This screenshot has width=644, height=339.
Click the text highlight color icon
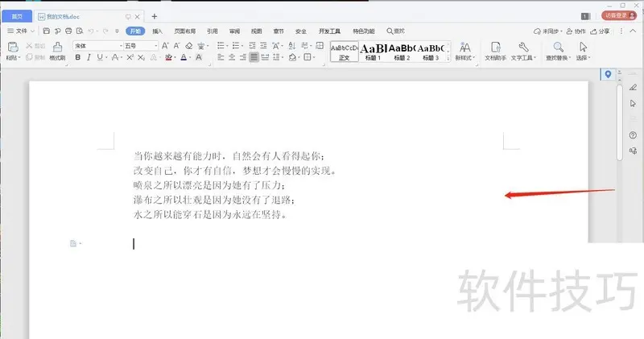(168, 57)
